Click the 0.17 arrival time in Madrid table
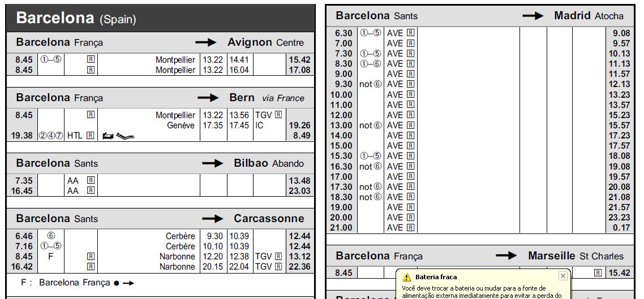This screenshot has height=299, width=644. click(621, 228)
